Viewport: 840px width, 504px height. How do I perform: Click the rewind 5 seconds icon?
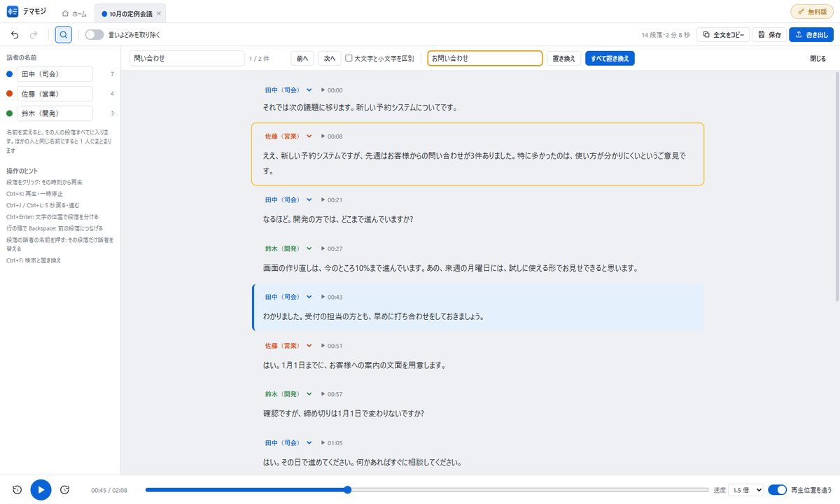click(x=17, y=490)
